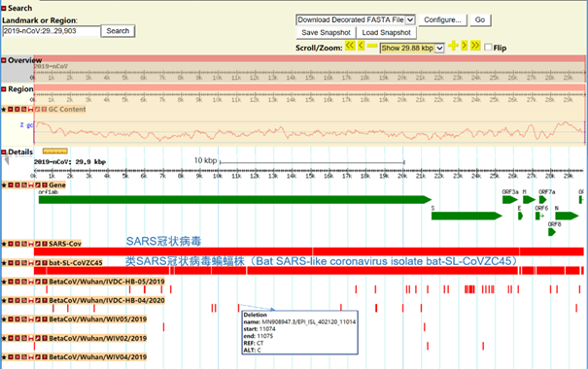Click the Configure... button

coord(442,19)
